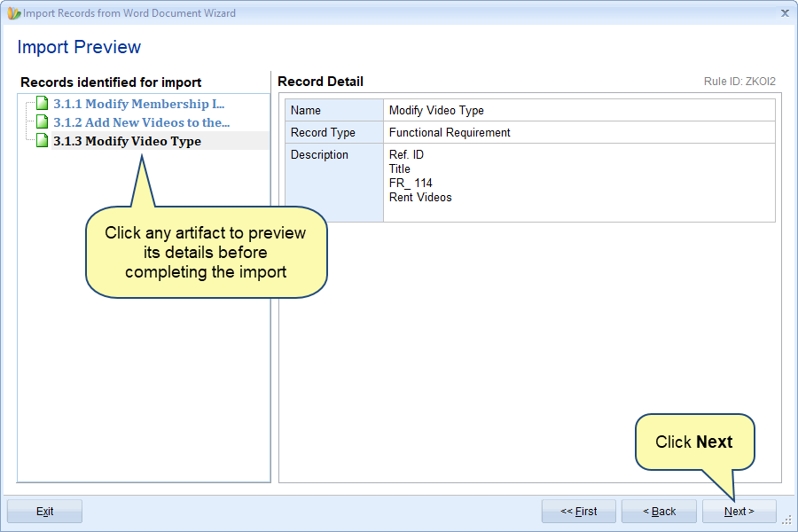Exit the import wizard
The width and height of the screenshot is (798, 532).
[45, 511]
